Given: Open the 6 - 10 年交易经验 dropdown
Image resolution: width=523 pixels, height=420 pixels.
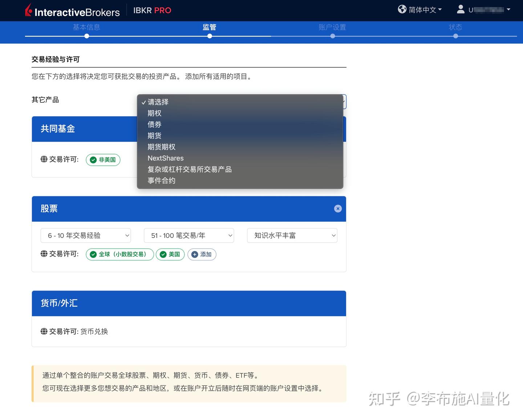Looking at the screenshot, I should pos(85,235).
